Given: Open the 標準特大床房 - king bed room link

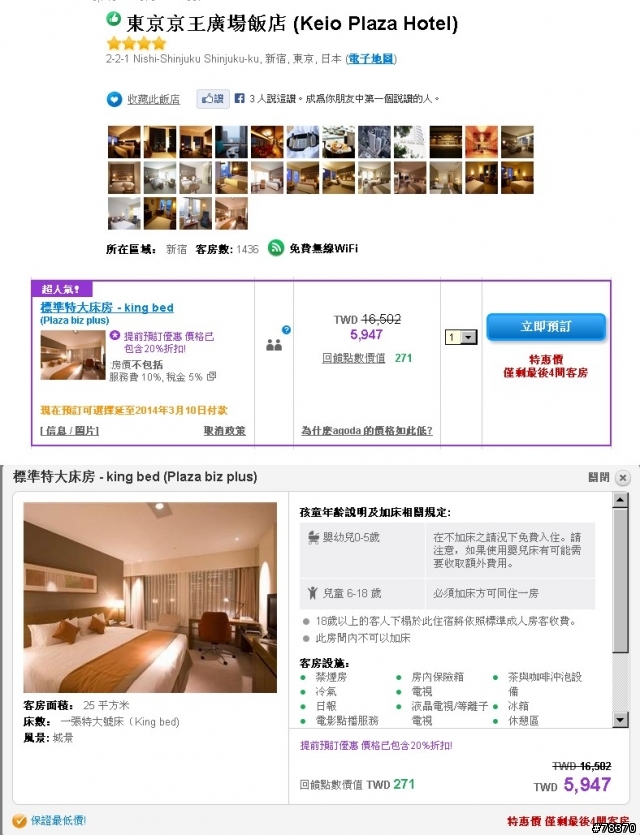Looking at the screenshot, I should [x=107, y=307].
